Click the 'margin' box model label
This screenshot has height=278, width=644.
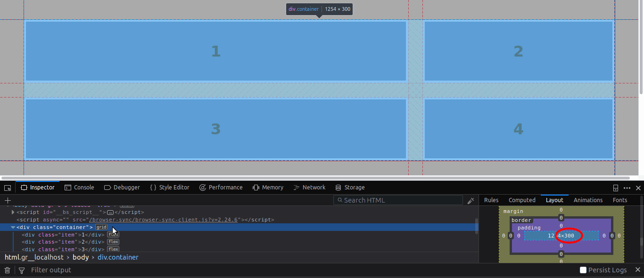[513, 212]
